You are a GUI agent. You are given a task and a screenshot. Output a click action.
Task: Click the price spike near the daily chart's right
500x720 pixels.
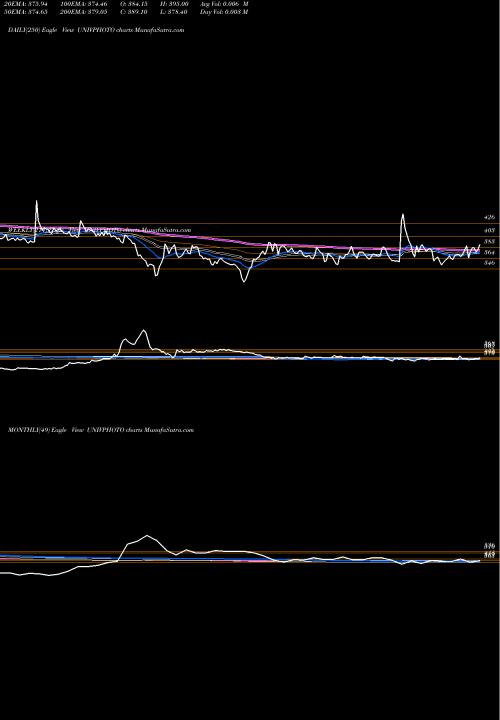[x=403, y=214]
